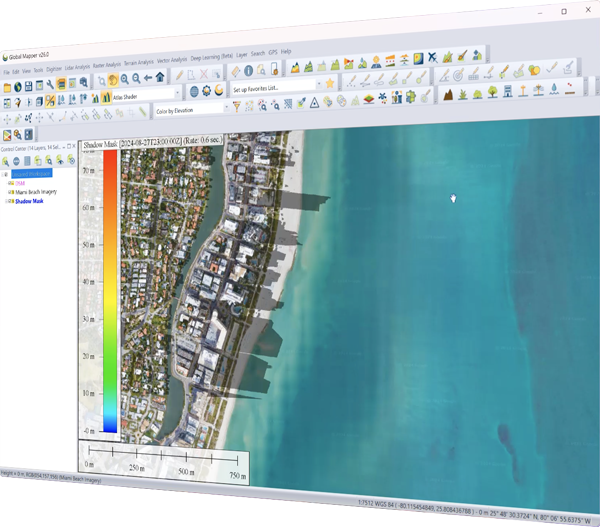This screenshot has height=527, width=600.
Task: Open Configuration with the wrench icon
Action: (x=50, y=85)
